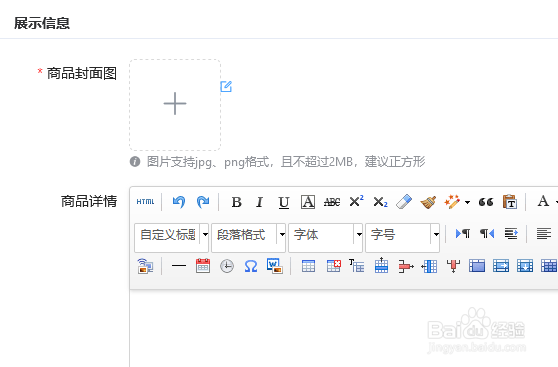
Task: Align text left
Action: pos(544,234)
